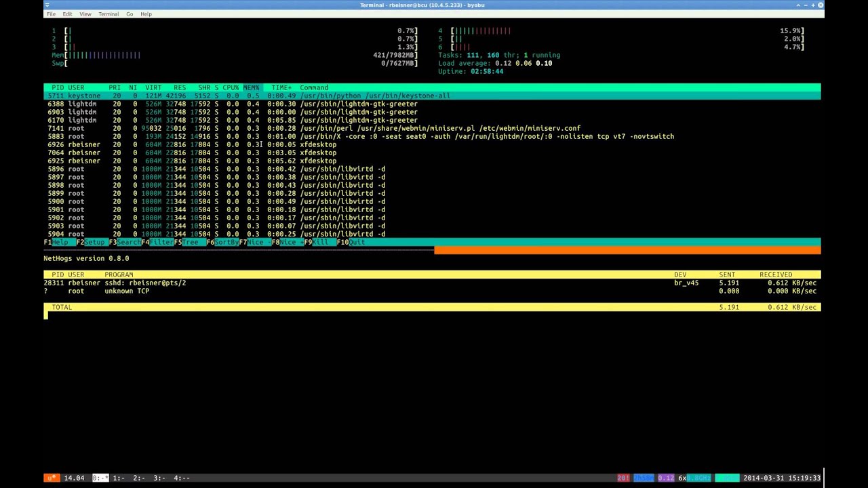The height and width of the screenshot is (488, 868).
Task: Select libvirtd process 5904
Action: [432, 234]
